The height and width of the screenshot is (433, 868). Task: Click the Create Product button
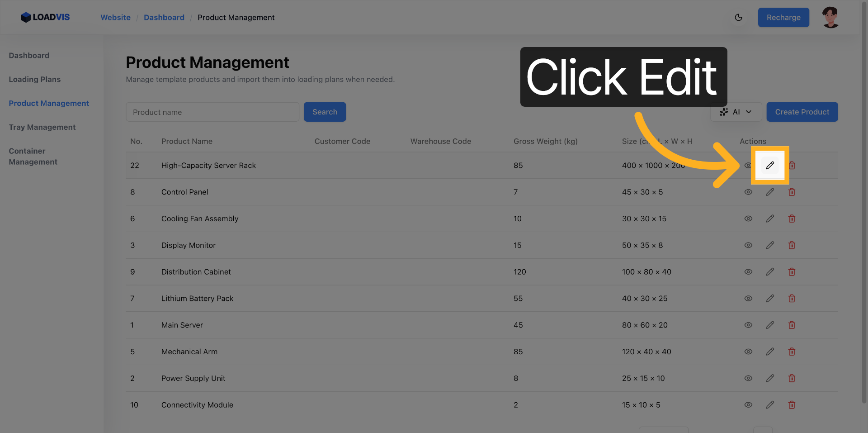(x=802, y=112)
